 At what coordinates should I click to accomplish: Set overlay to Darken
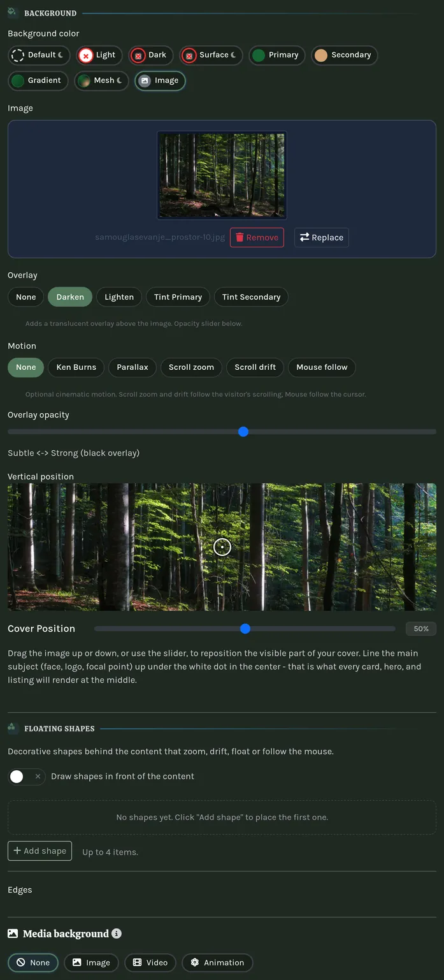pos(70,297)
